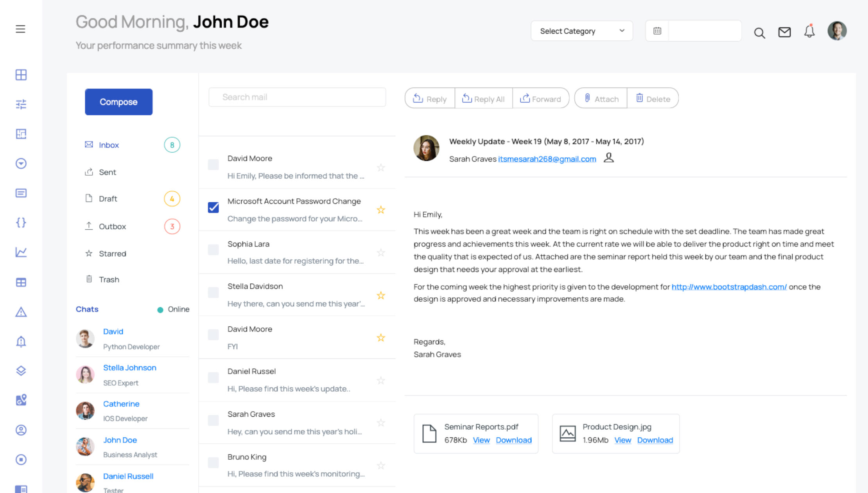Open the maps pin sidebar icon
Image resolution: width=868 pixels, height=493 pixels.
coord(21,400)
